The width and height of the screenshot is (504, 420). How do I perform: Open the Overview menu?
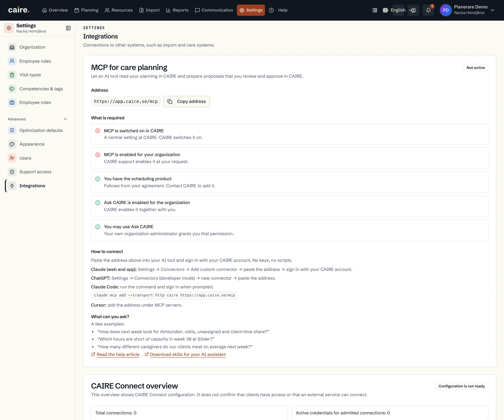coord(55,10)
